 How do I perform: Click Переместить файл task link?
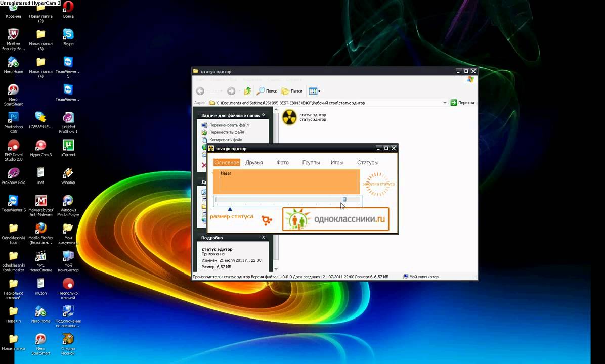click(227, 132)
